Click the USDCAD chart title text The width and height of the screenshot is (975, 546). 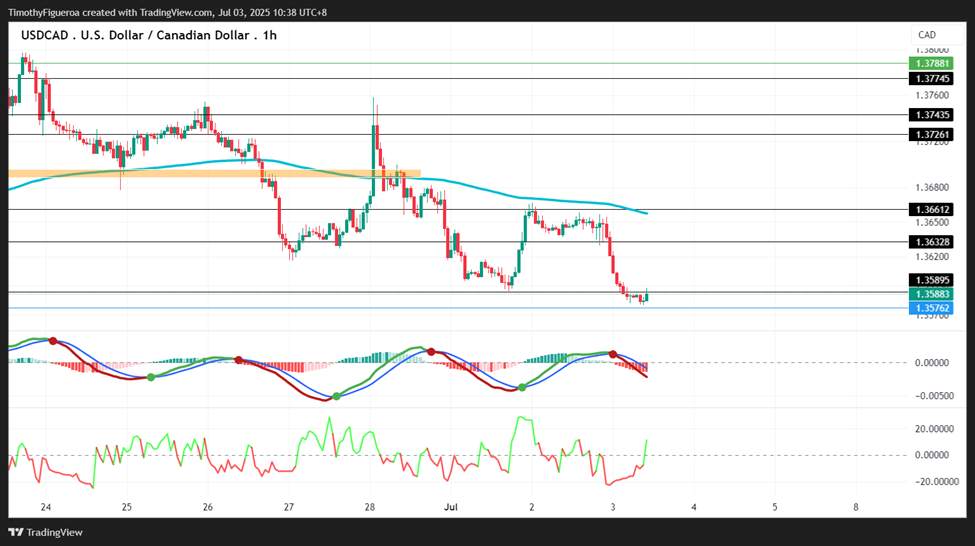(x=149, y=35)
